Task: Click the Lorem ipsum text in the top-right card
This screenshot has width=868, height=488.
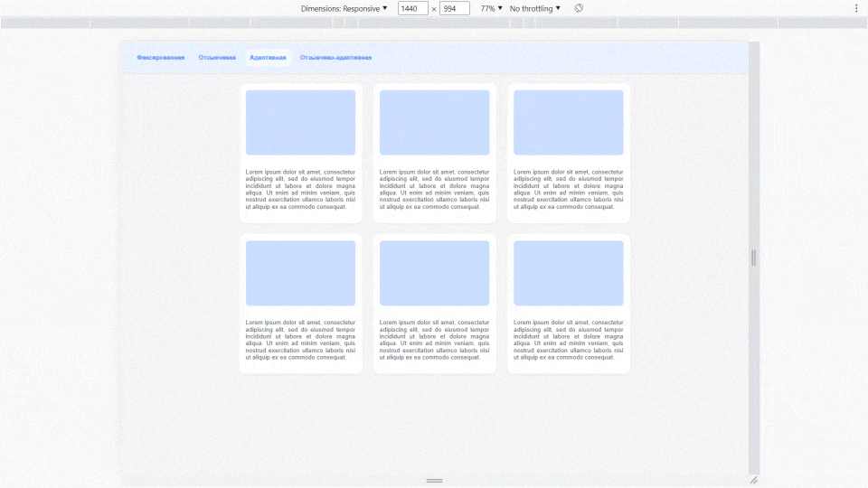Action: pyautogui.click(x=569, y=189)
